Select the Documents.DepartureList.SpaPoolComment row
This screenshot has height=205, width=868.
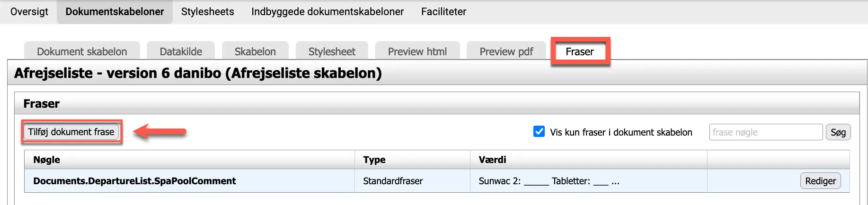coord(134,181)
